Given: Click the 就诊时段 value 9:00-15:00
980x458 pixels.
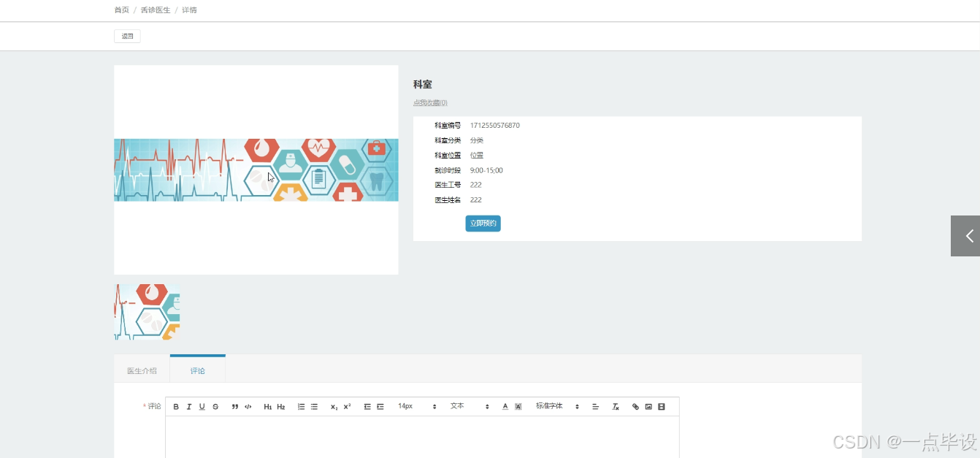Looking at the screenshot, I should (486, 170).
